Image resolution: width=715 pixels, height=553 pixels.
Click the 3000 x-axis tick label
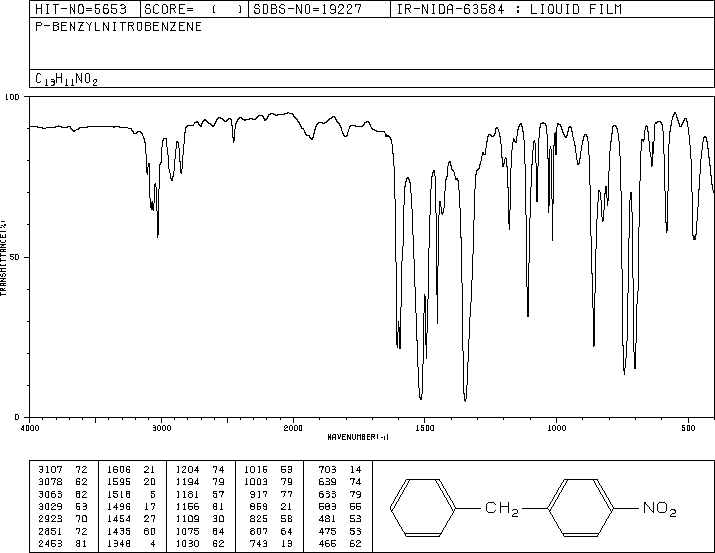161,428
